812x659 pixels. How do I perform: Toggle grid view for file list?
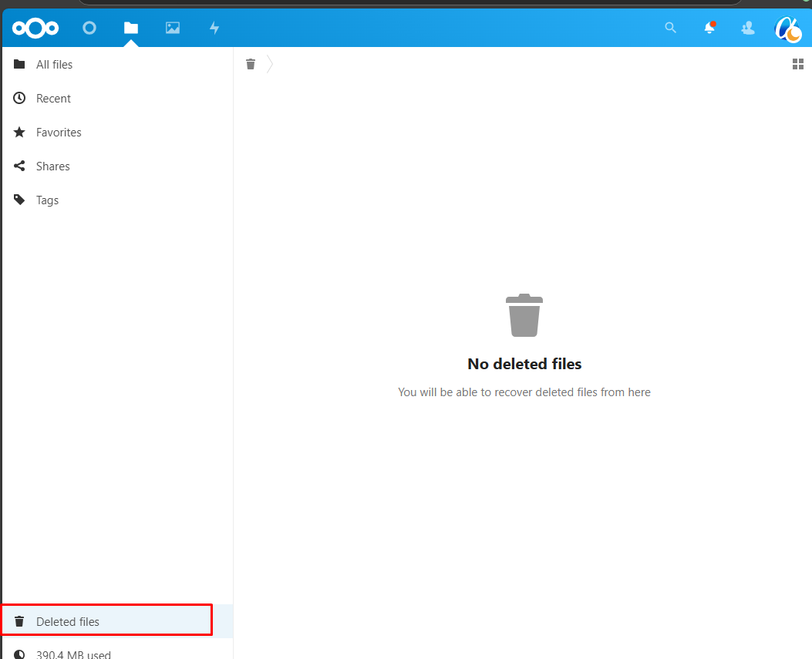point(798,65)
